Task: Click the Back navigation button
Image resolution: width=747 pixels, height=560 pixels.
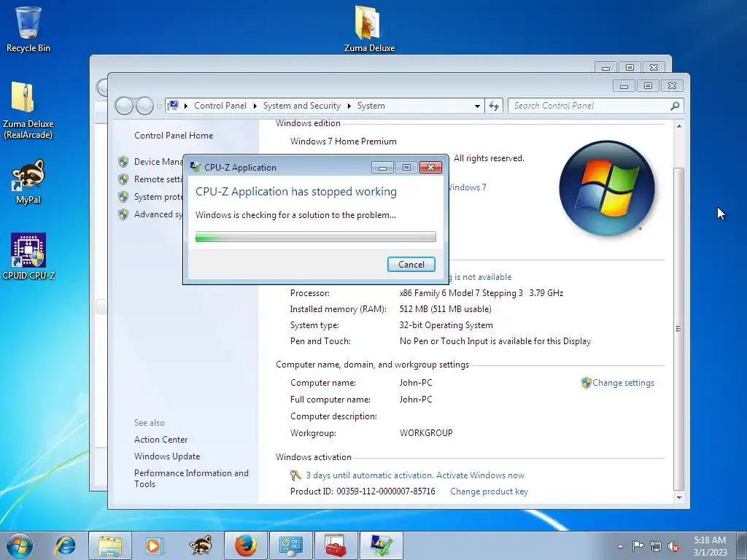Action: (x=124, y=106)
